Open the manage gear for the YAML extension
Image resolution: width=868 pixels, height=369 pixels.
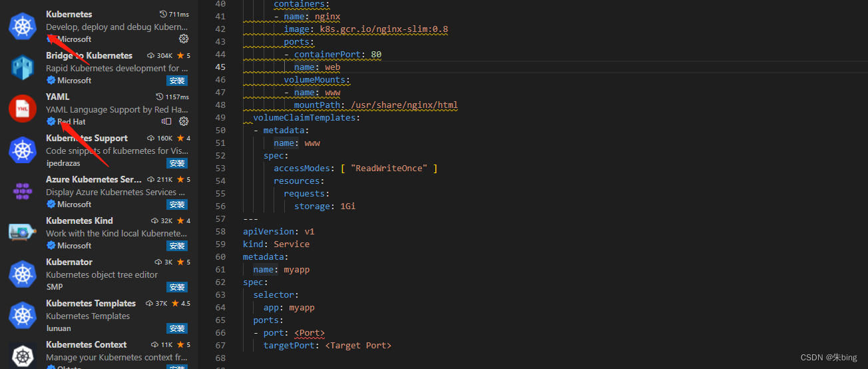pyautogui.click(x=184, y=121)
